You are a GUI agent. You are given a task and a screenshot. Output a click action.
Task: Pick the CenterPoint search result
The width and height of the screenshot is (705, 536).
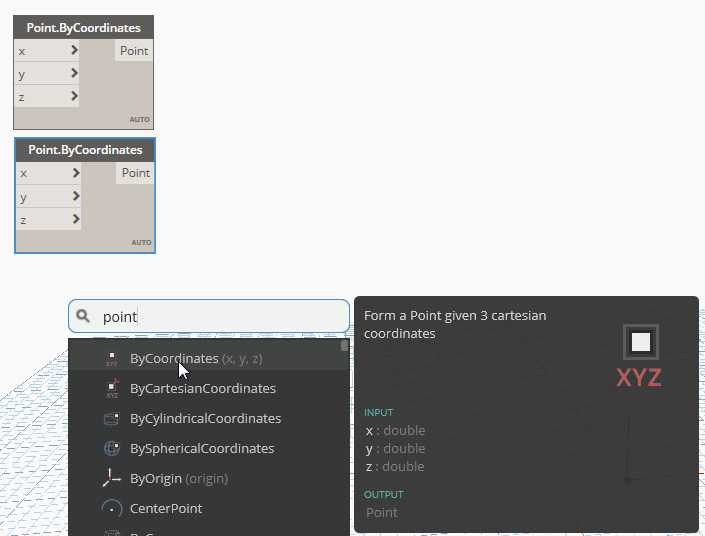tap(166, 508)
